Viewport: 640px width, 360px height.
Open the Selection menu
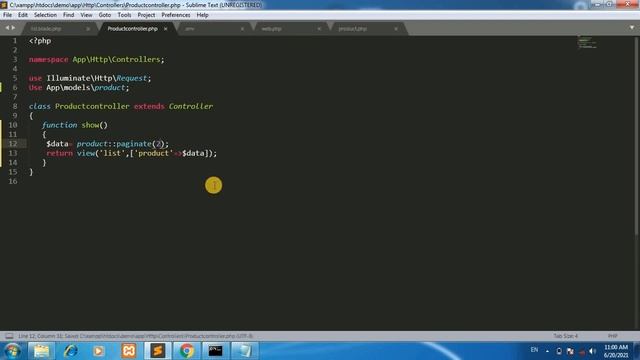pyautogui.click(x=45, y=15)
